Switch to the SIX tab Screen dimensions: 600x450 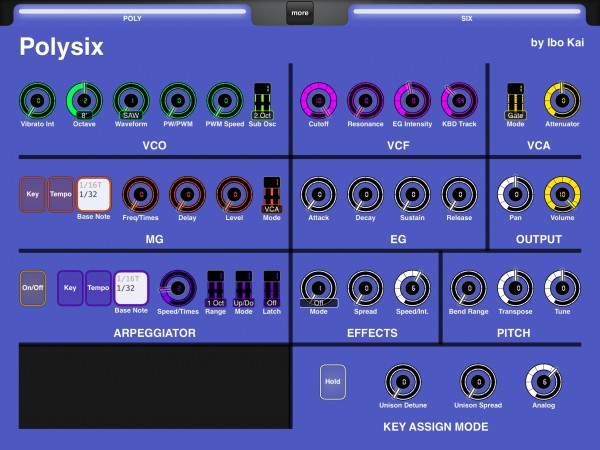coord(467,15)
